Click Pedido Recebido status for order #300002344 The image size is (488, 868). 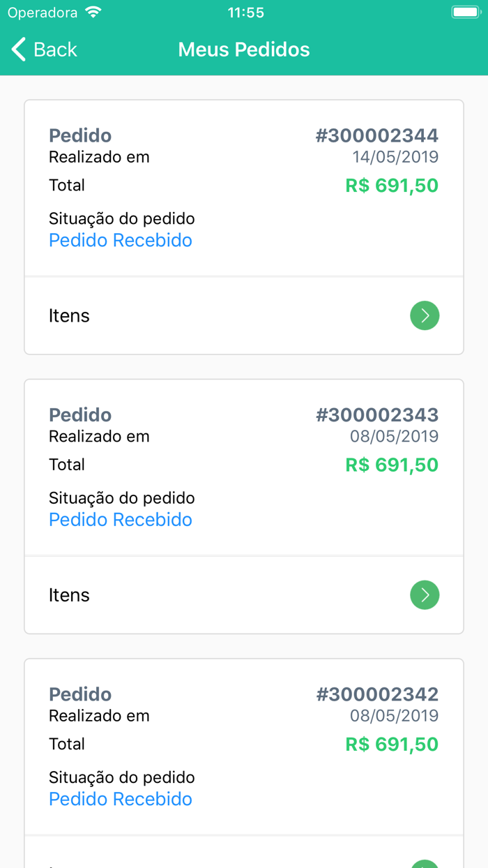121,241
